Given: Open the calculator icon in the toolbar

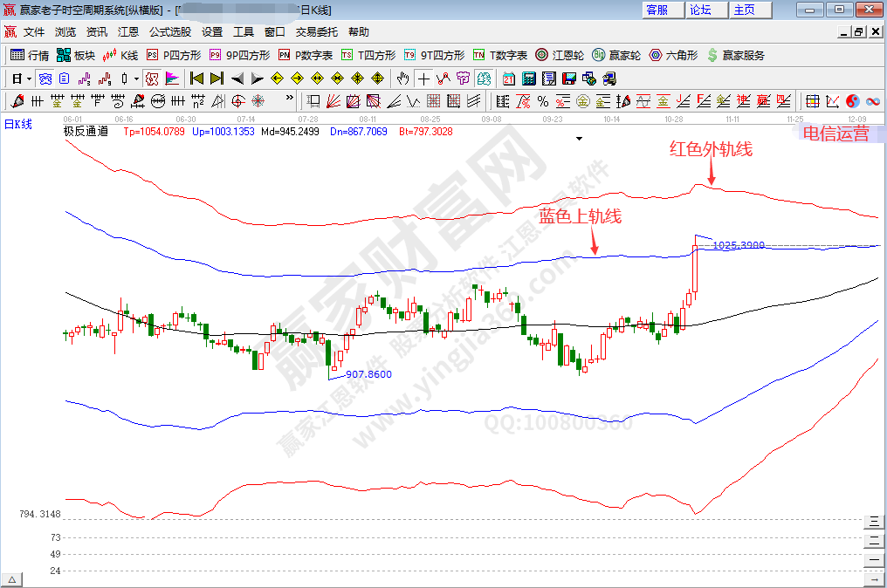Looking at the screenshot, I should click(x=528, y=79).
